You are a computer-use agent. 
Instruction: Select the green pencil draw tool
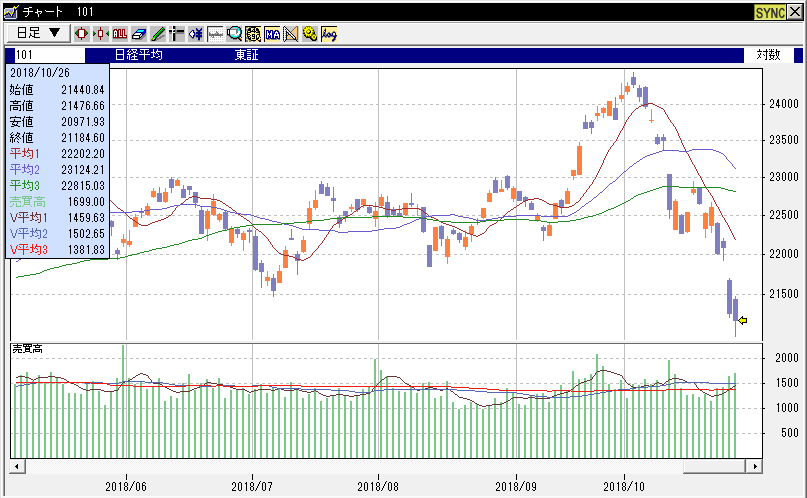coord(157,33)
